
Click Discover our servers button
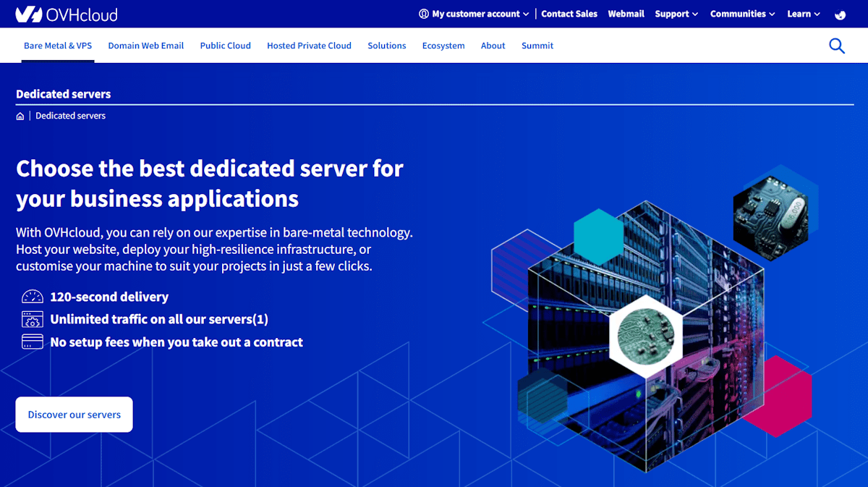75,415
